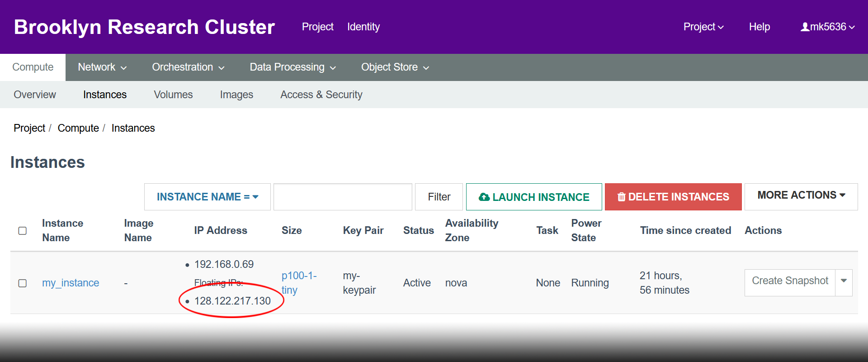
Task: Expand the Project dropdown at top right
Action: coord(703,27)
